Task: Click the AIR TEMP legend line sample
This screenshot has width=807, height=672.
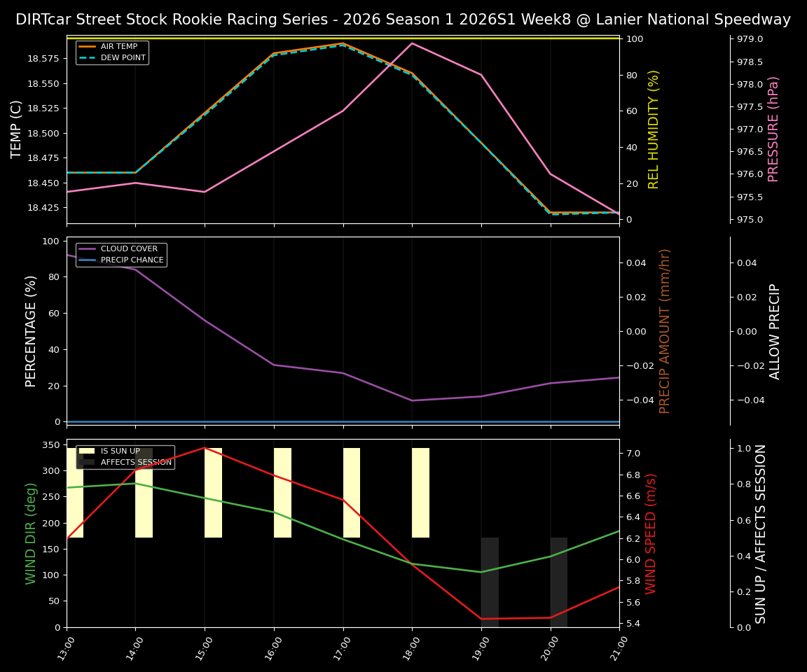Action: tap(88, 45)
